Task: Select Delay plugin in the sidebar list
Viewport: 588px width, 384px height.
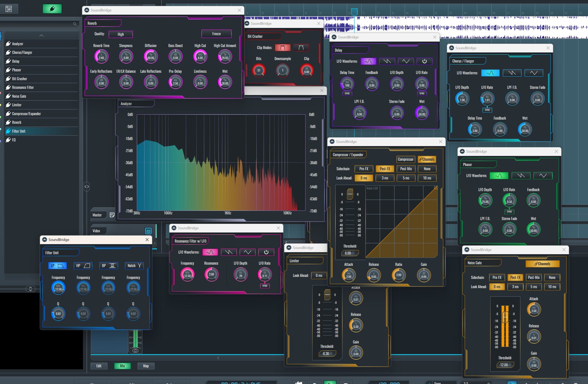Action: [x=42, y=61]
